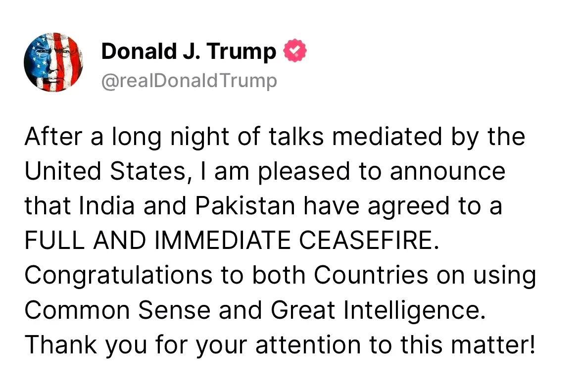Click the red verified badge icon
The image size is (579, 392).
coord(295,50)
